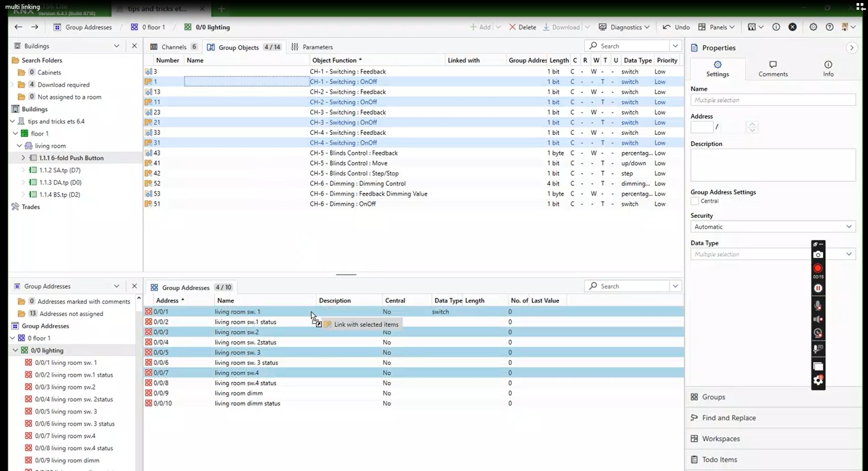Open the Data Type dropdown in Properties
Image resolution: width=868 pixels, height=471 pixels.
point(773,254)
